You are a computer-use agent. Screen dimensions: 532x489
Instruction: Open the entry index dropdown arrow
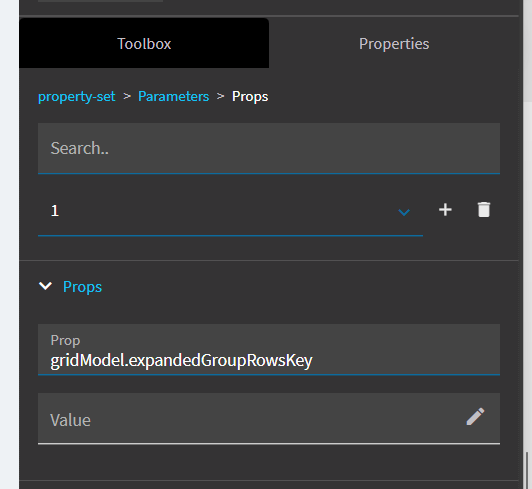click(404, 212)
